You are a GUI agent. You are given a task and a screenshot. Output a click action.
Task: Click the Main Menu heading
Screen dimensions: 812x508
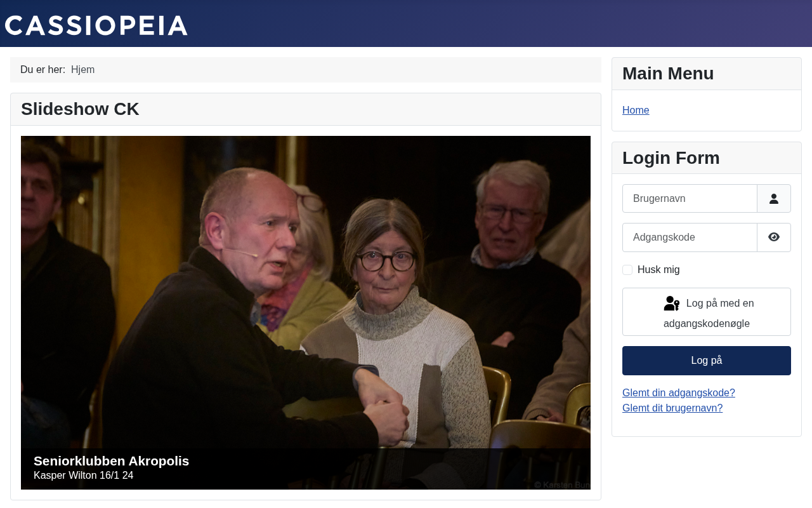click(668, 74)
